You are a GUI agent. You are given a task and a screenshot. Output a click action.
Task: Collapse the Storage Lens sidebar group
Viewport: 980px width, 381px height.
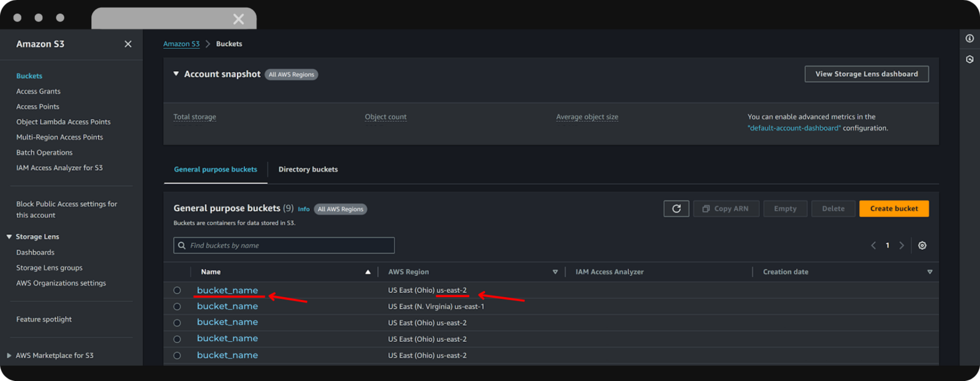[x=9, y=237]
